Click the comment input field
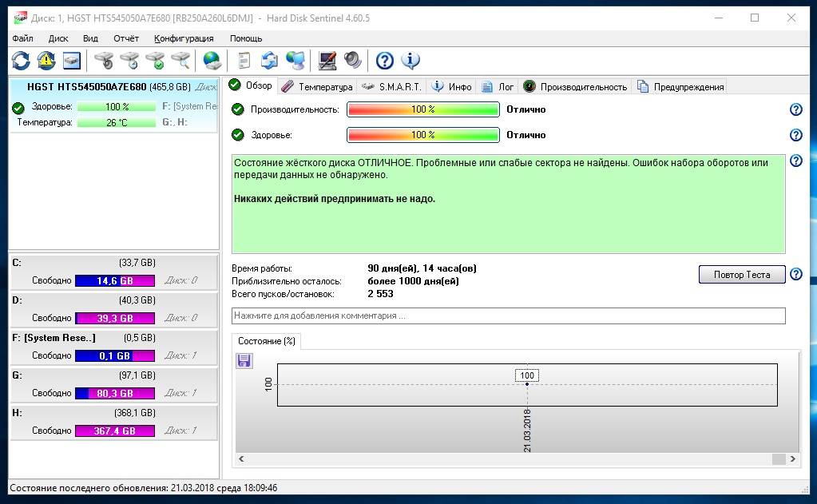 coord(508,315)
